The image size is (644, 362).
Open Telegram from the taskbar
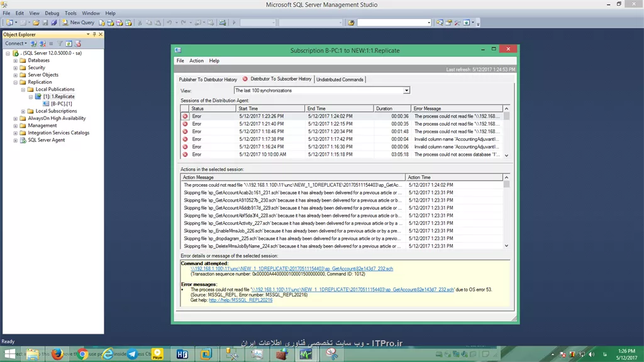tap(132, 354)
